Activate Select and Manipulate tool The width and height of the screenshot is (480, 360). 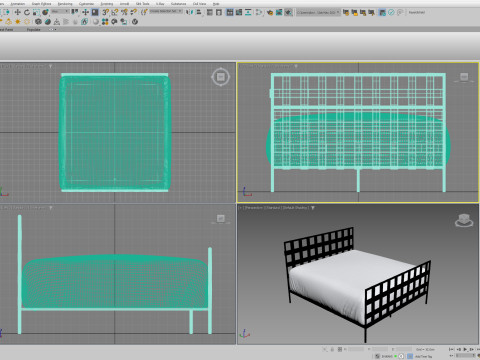(x=85, y=12)
